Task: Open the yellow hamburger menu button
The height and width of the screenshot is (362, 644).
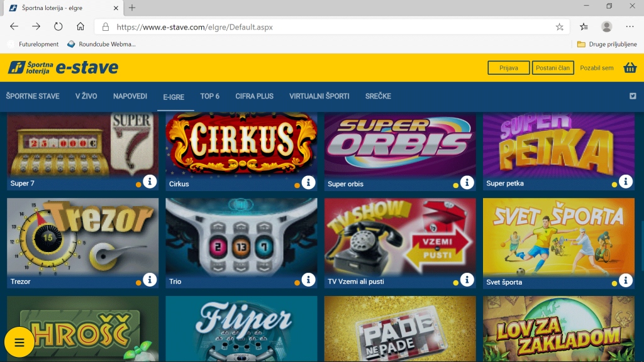Action: pyautogui.click(x=19, y=342)
